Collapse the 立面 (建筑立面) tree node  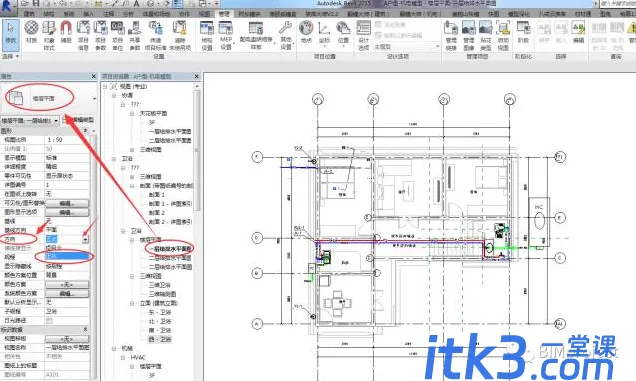(132, 303)
